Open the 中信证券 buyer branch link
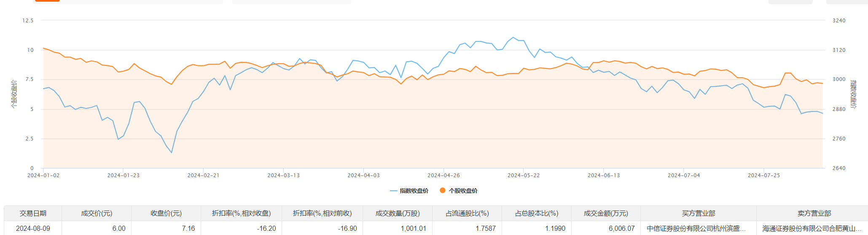868x235 pixels. click(696, 228)
